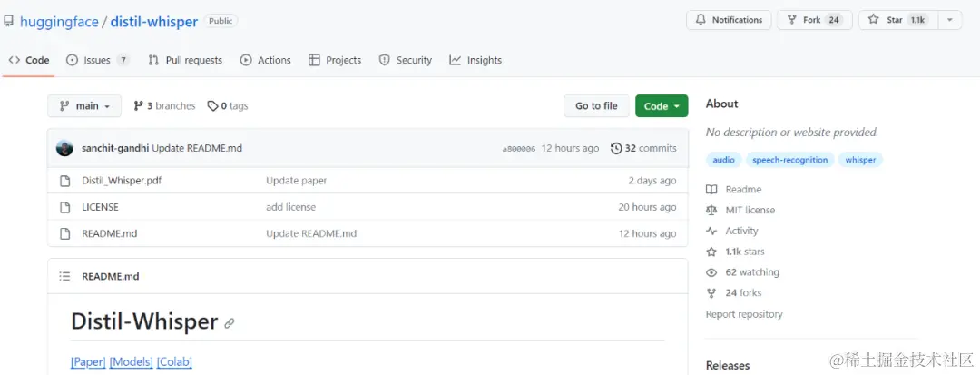
Task: Open the LICENSE file
Action: pyautogui.click(x=100, y=207)
